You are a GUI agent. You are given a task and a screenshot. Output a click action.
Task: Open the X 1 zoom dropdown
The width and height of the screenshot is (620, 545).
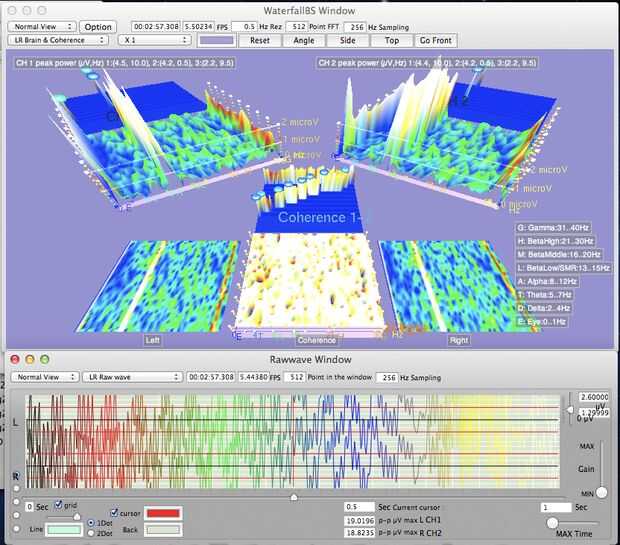(155, 40)
